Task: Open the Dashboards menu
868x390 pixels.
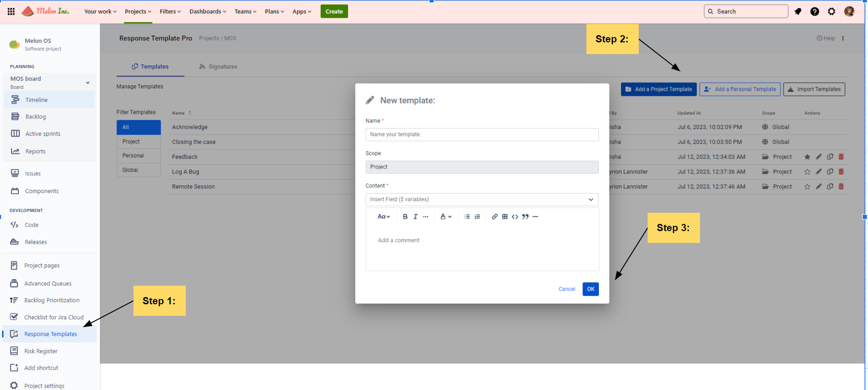Action: [x=207, y=12]
